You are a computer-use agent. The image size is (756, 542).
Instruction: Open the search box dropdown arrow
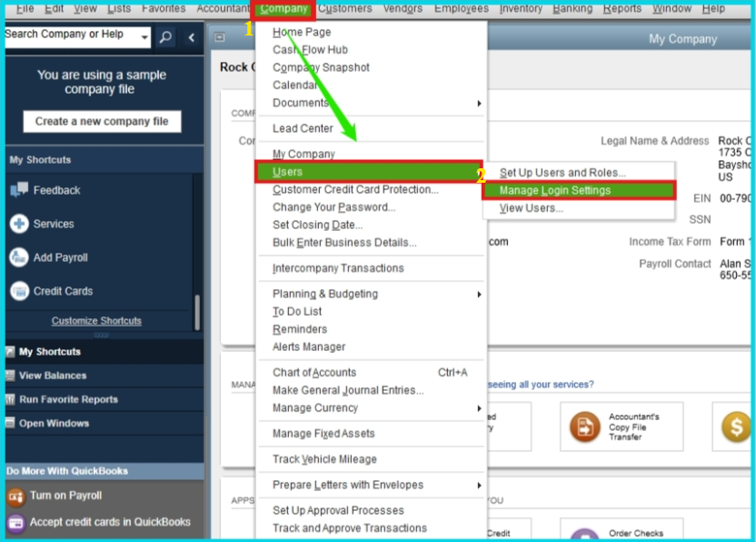[144, 37]
